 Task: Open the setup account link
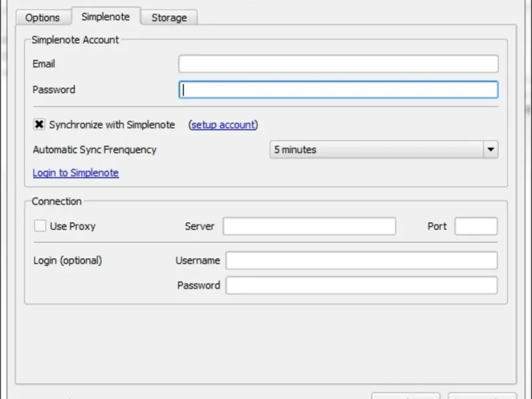(223, 125)
